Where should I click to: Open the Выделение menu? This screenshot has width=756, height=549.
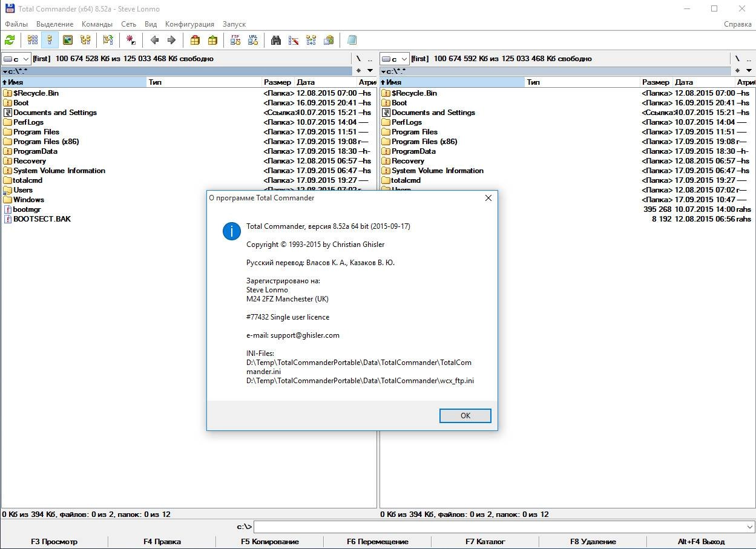click(x=55, y=24)
